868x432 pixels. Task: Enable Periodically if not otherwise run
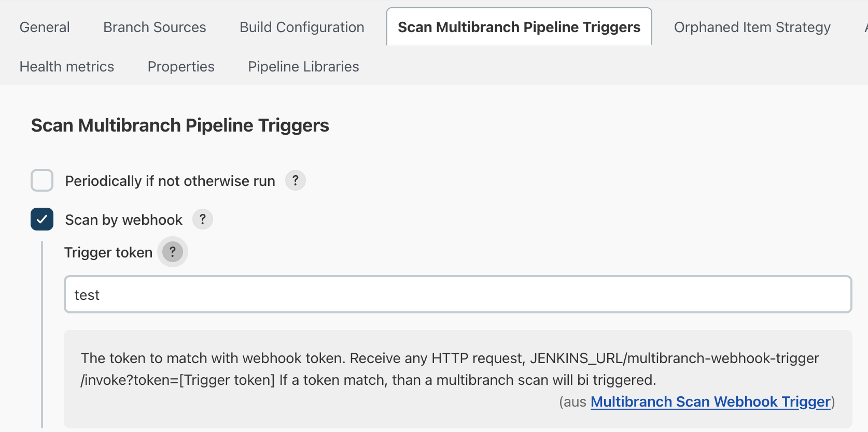(x=41, y=181)
